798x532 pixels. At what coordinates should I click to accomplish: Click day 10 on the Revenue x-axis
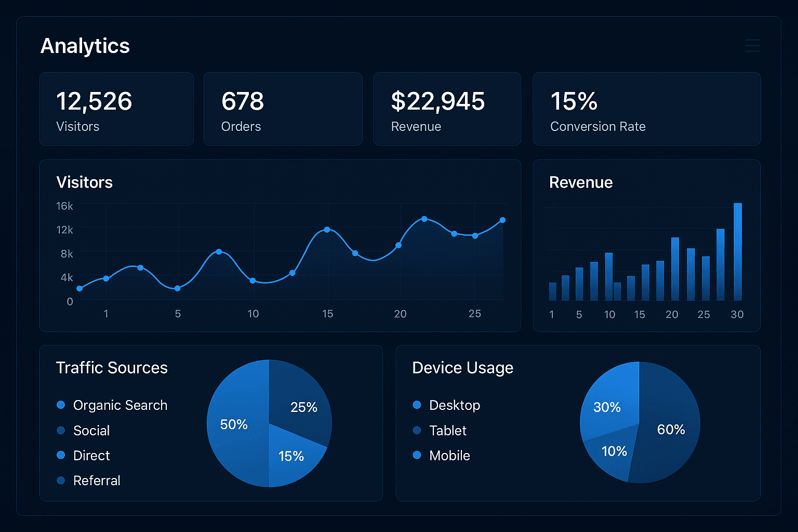click(609, 314)
